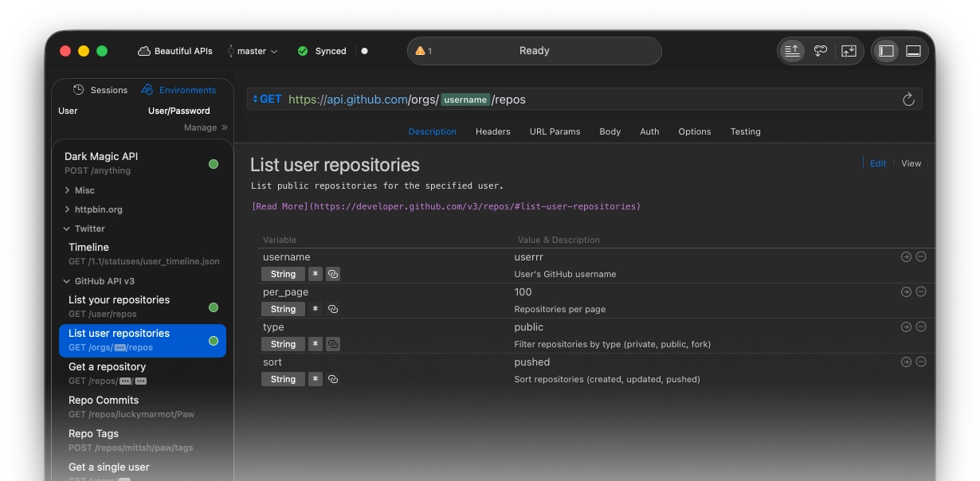980x481 pixels.
Task: Select the Sessions tab in sidebar
Action: pyautogui.click(x=100, y=90)
